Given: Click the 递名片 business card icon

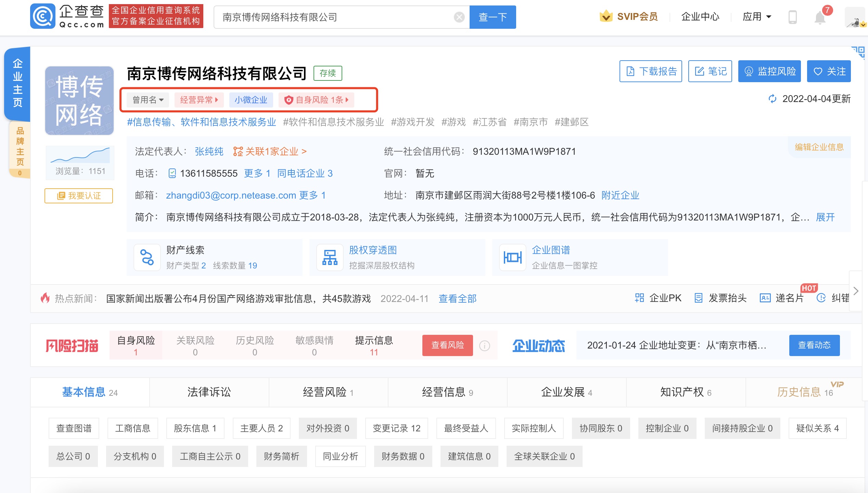Looking at the screenshot, I should (x=765, y=298).
